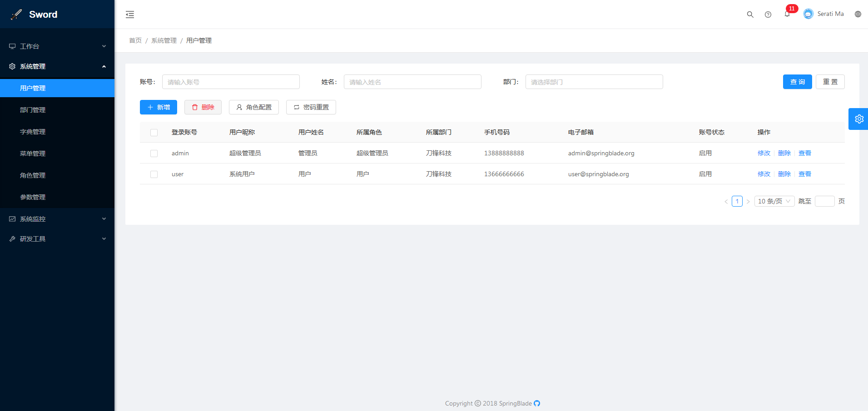
Task: Click 修改 link for admin row
Action: 764,154
